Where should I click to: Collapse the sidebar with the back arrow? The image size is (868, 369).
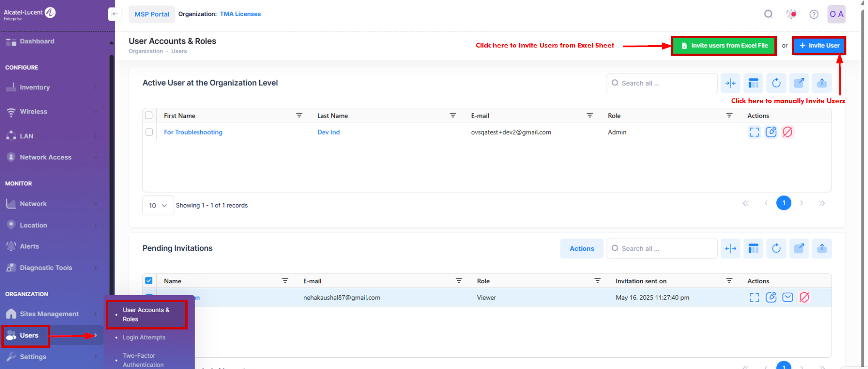[115, 14]
